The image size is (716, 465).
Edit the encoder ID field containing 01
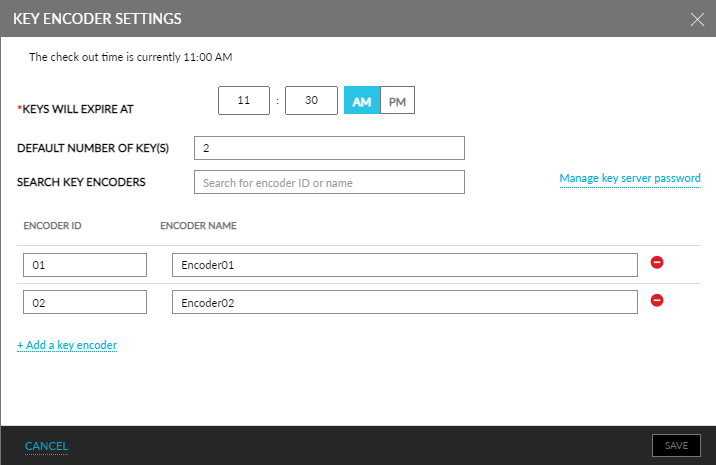pos(85,265)
